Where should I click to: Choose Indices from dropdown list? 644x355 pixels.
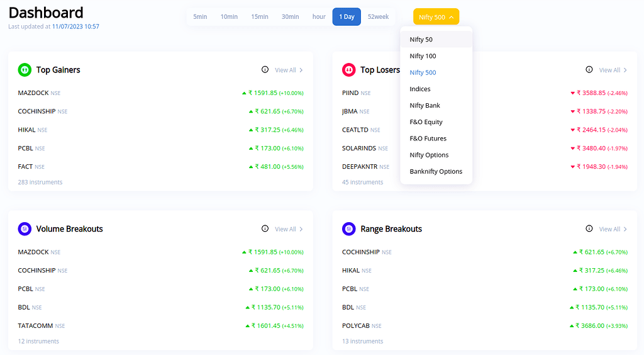point(436,89)
